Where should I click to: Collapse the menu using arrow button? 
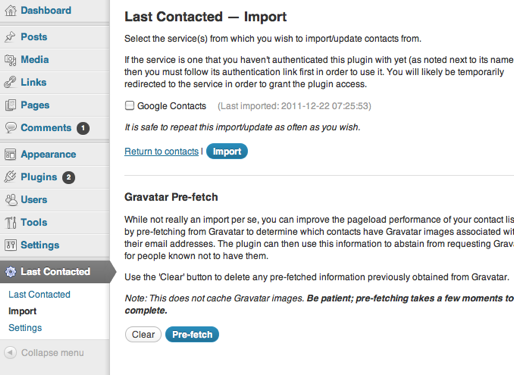[10, 352]
